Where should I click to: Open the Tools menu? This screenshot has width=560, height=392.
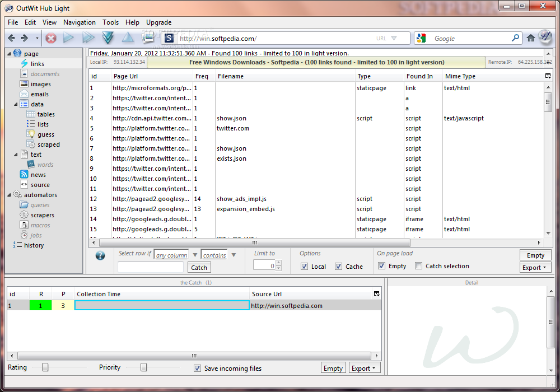point(110,22)
